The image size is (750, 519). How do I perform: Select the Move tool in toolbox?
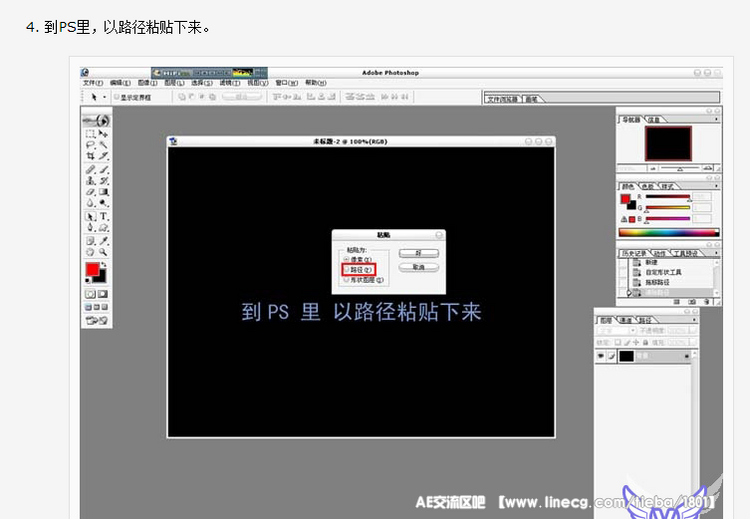103,133
